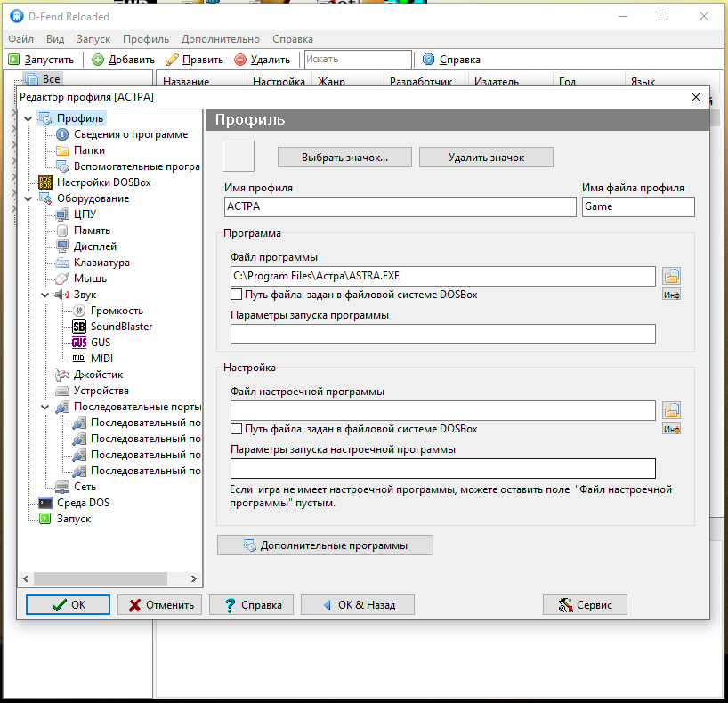
Task: Click the Выбрать значок button
Action: (x=344, y=158)
